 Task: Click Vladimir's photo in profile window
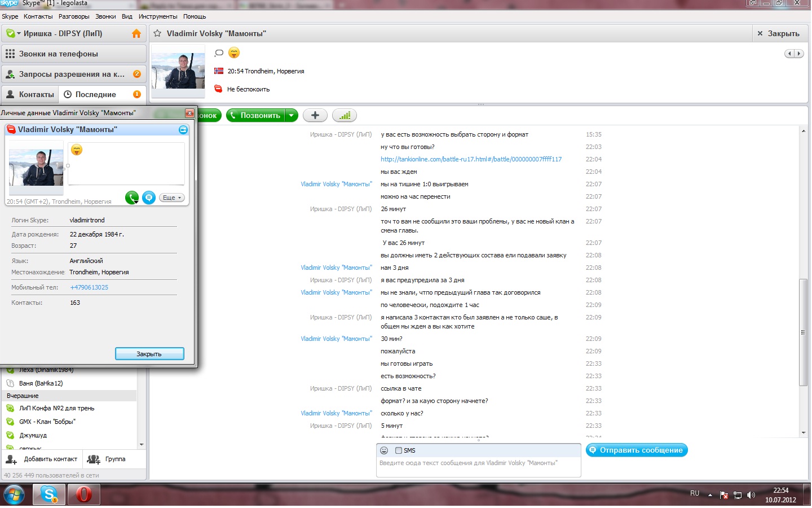(x=36, y=168)
